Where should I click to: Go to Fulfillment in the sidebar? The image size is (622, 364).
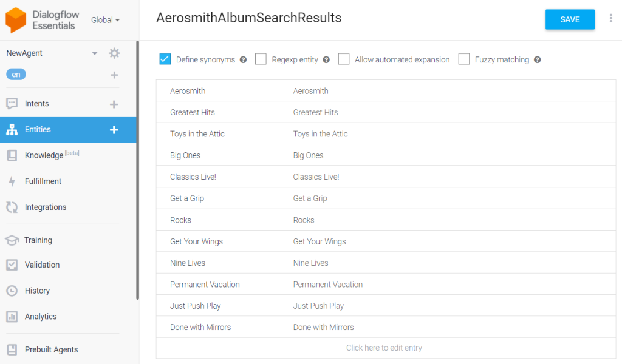[43, 181]
